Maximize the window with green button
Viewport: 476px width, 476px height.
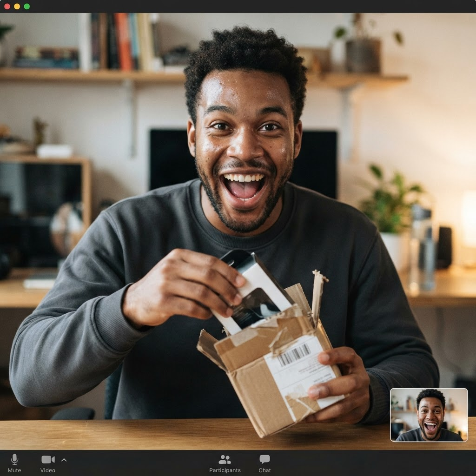(26, 7)
